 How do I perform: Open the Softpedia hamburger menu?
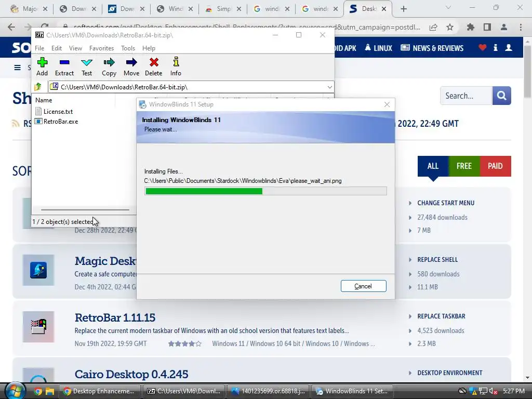point(17,68)
